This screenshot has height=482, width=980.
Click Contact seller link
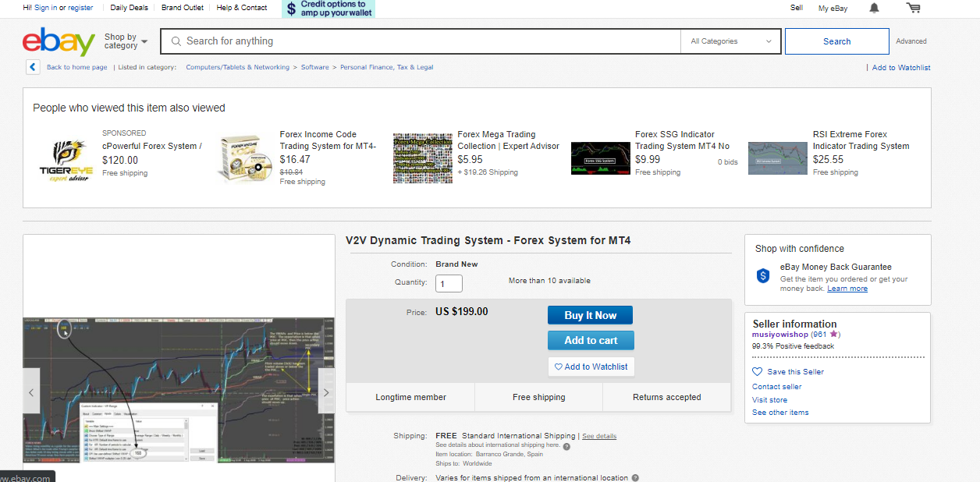pyautogui.click(x=777, y=387)
